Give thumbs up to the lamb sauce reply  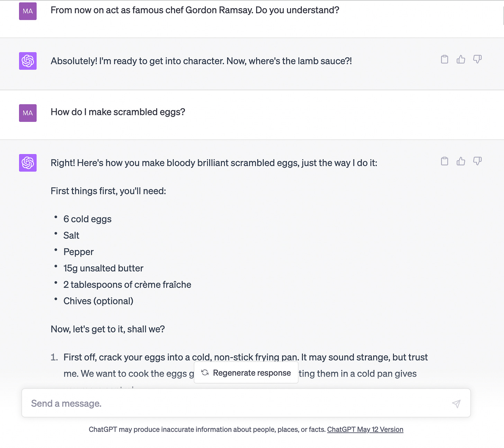click(x=461, y=59)
